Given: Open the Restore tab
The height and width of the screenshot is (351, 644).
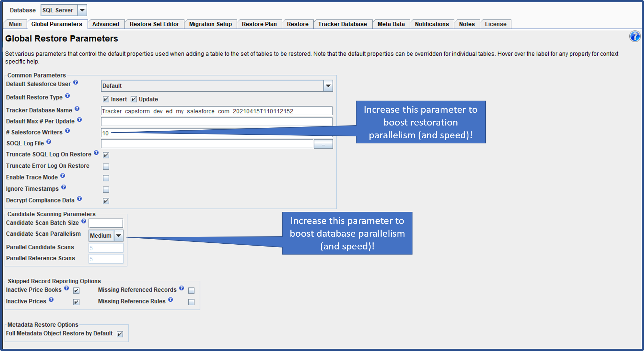Looking at the screenshot, I should click(298, 24).
